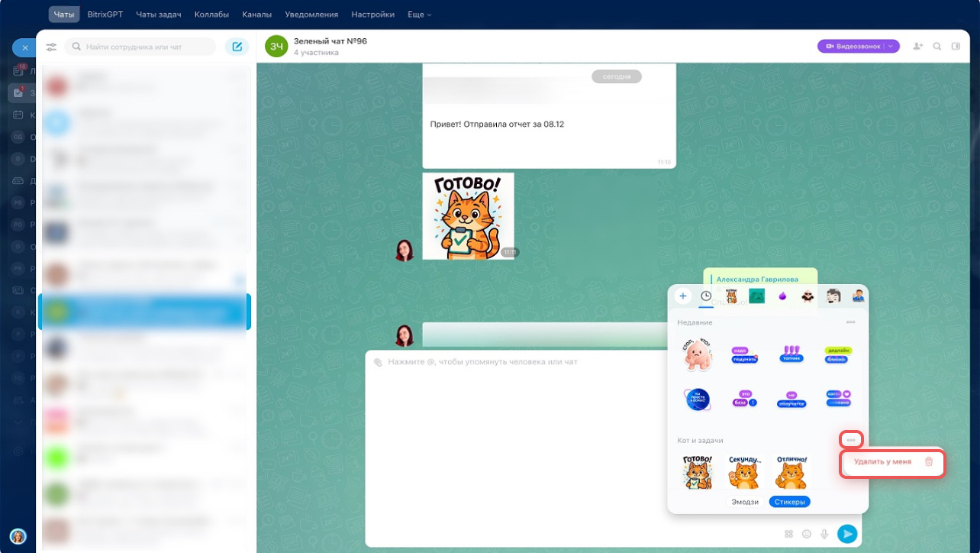Open the Уведомления tab
The height and width of the screenshot is (553, 980).
[x=312, y=15]
